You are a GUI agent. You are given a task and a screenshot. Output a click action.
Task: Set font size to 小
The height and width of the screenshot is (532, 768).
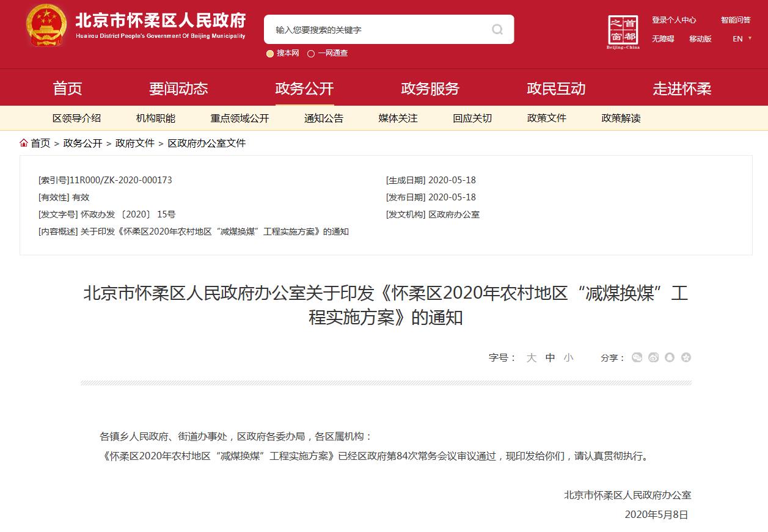569,358
